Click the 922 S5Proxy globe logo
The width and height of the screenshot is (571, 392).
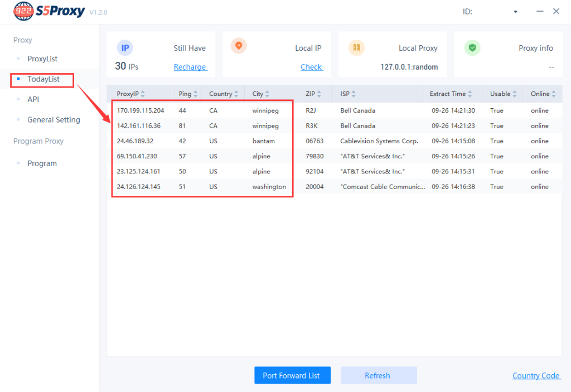point(23,11)
